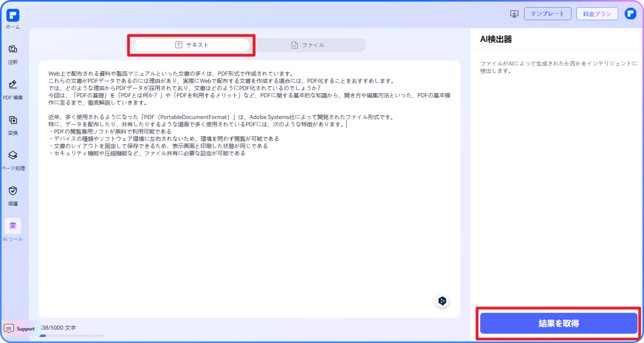Click the description text 'ファイルがAIによって生成されたか'

click(559, 67)
